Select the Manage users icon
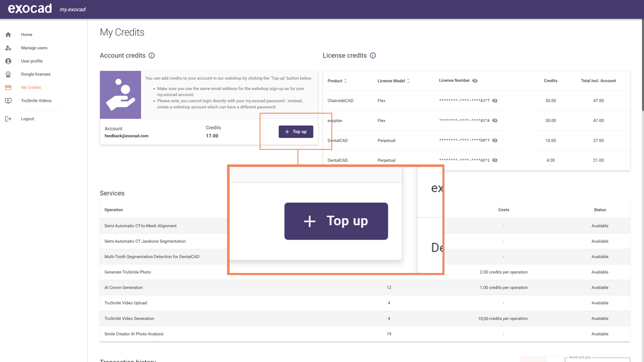Viewport: 644px width, 362px height. click(x=8, y=48)
